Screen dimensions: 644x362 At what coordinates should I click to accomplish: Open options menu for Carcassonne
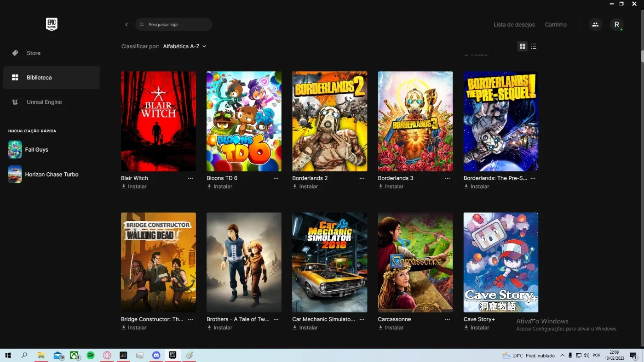[x=447, y=319]
